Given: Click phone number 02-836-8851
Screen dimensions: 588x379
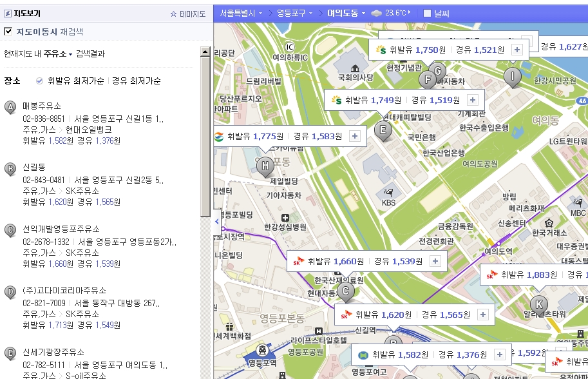Looking at the screenshot, I should [44, 119].
